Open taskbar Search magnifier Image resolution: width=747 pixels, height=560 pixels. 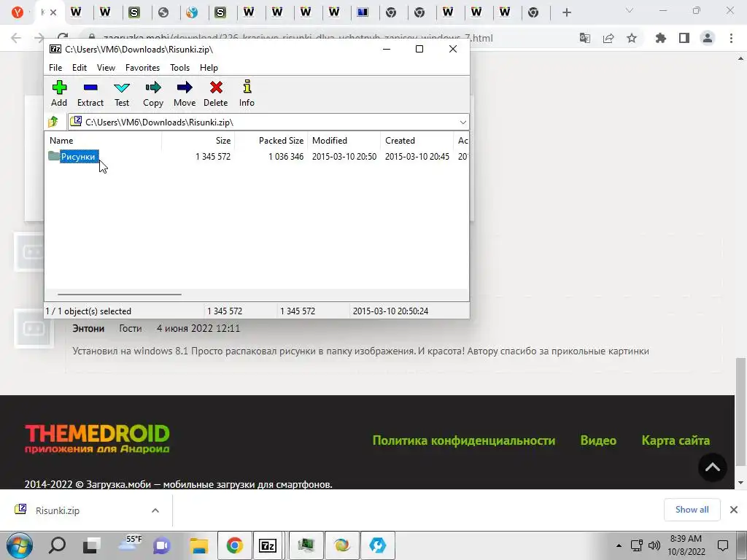(x=57, y=545)
